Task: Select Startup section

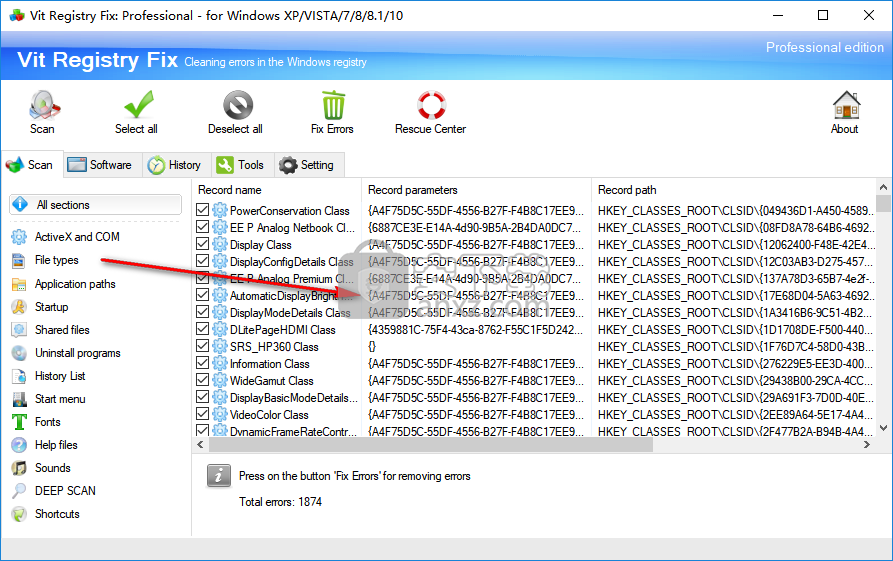Action: point(51,307)
